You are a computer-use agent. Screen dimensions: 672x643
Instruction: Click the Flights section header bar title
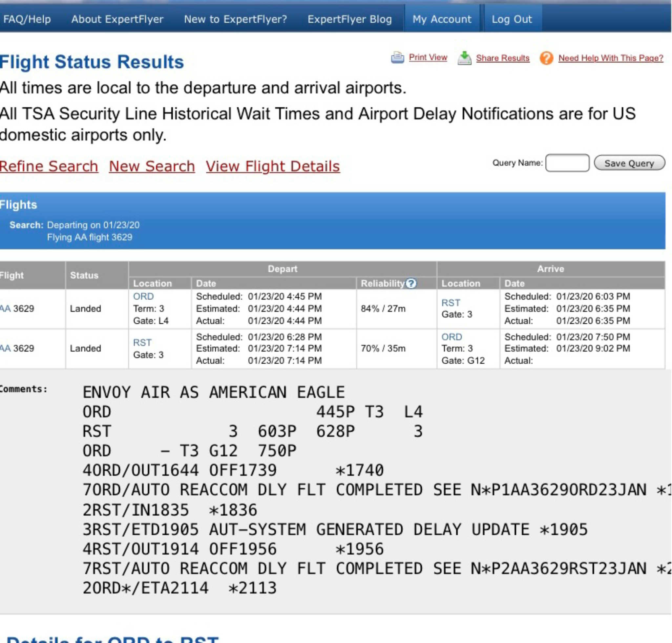[18, 204]
